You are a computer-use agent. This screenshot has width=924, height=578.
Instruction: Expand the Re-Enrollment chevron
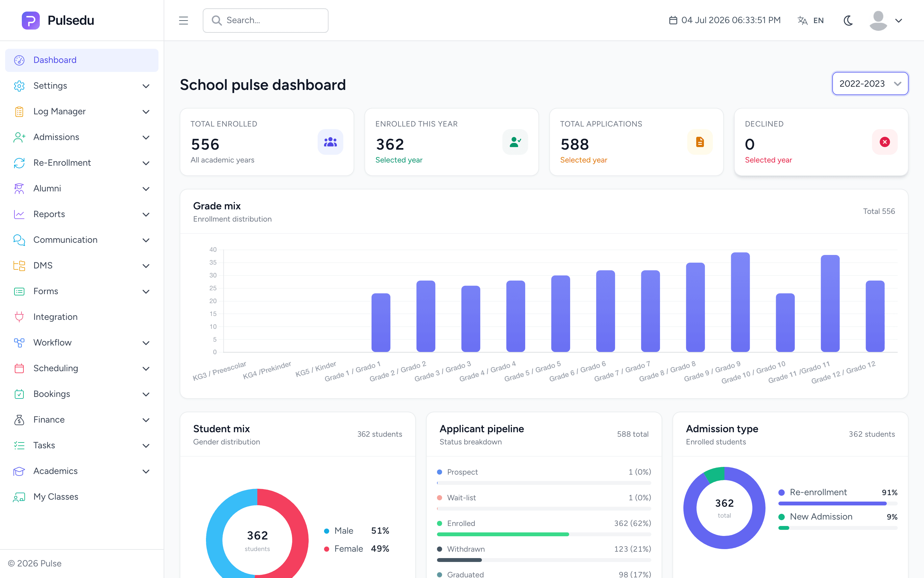(146, 163)
